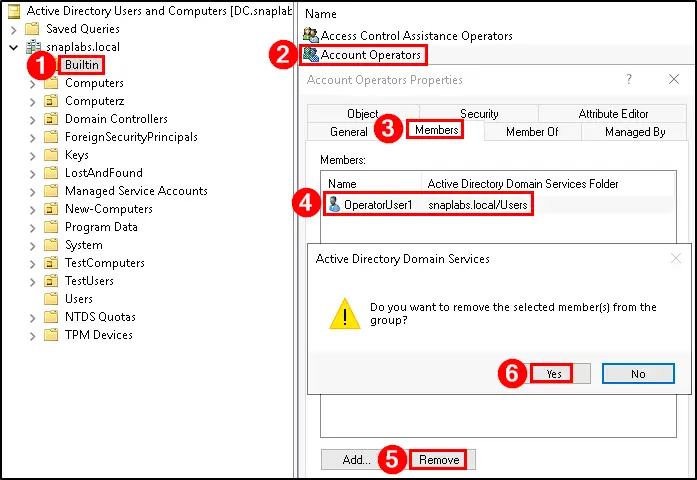Click the Active Directory Users and Computers root icon
Image resolution: width=697 pixels, height=480 pixels.
14,11
